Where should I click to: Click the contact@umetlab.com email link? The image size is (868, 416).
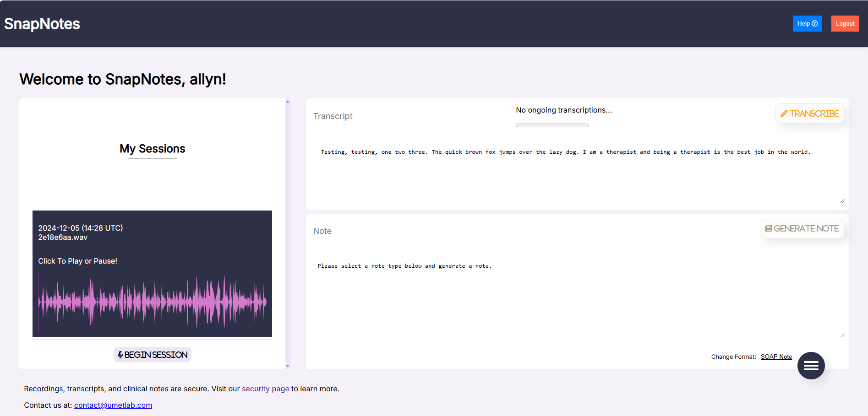tap(113, 405)
